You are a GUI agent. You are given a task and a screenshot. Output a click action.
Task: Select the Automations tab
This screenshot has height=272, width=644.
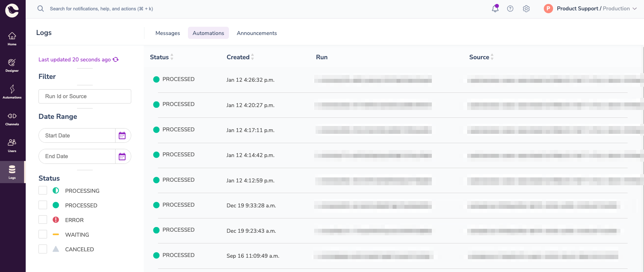208,33
